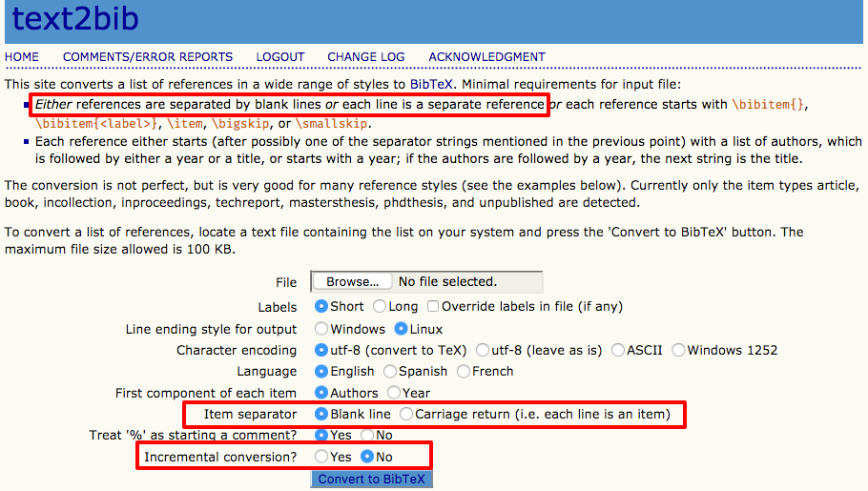The height and width of the screenshot is (491, 868).
Task: Click the 'Item separator' label
Action: point(250,414)
